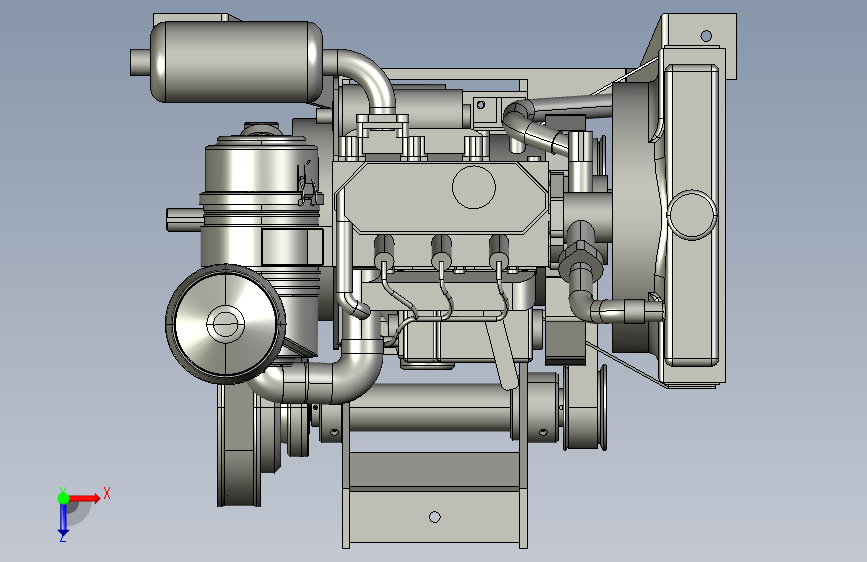The image size is (867, 562).
Task: Select the circular face on the valve cover
Action: click(x=473, y=187)
